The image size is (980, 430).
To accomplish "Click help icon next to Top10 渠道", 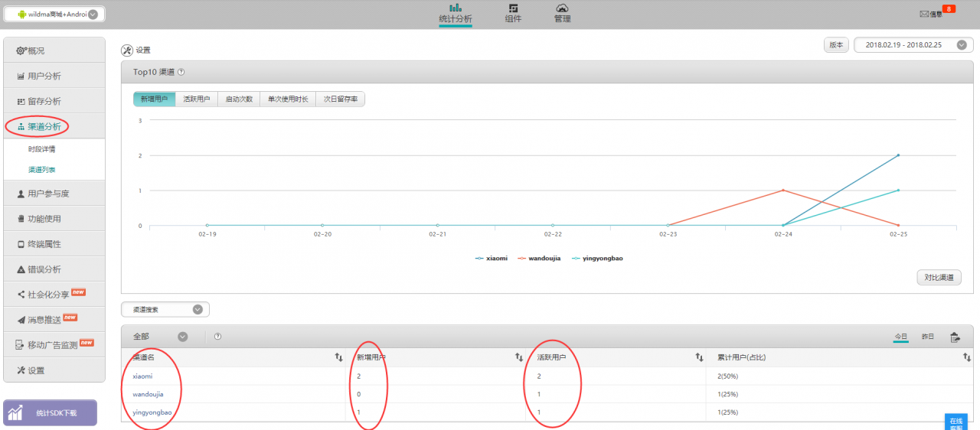I will pyautogui.click(x=181, y=72).
